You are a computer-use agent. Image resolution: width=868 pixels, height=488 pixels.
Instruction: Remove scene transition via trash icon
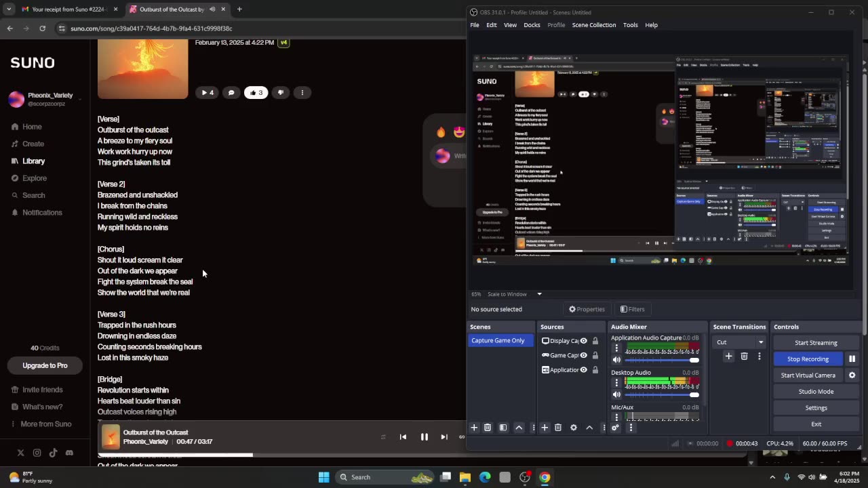pos(744,356)
